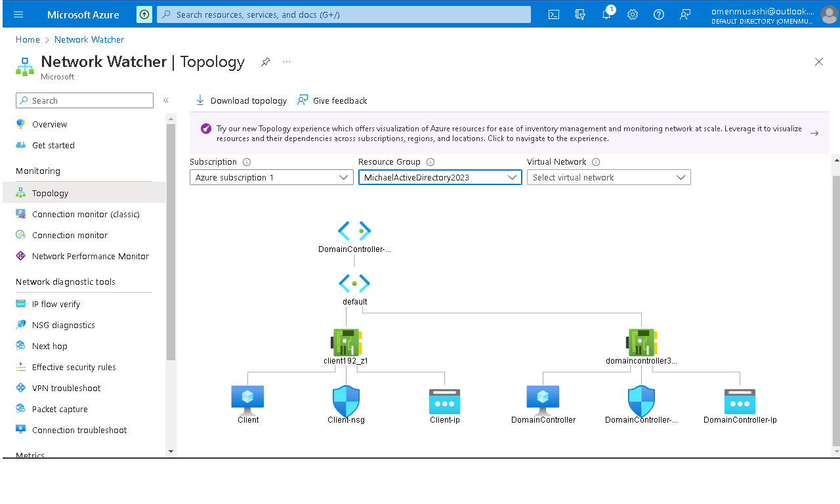840x504 pixels.
Task: Pin the Network Watcher Topology page
Action: 265,61
